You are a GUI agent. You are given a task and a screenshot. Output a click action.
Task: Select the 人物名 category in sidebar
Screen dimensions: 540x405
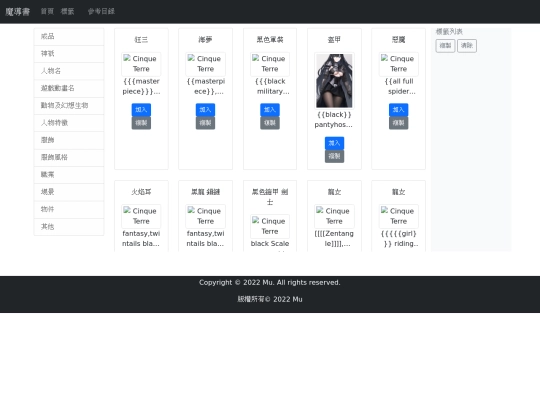pyautogui.click(x=69, y=71)
